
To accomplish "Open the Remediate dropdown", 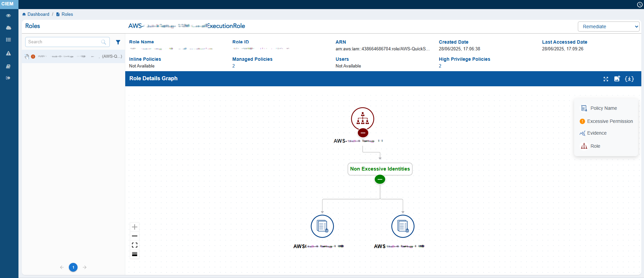I will [608, 27].
